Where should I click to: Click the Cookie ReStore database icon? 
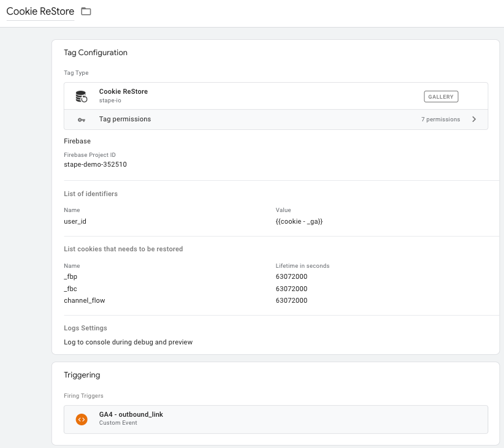tap(82, 96)
